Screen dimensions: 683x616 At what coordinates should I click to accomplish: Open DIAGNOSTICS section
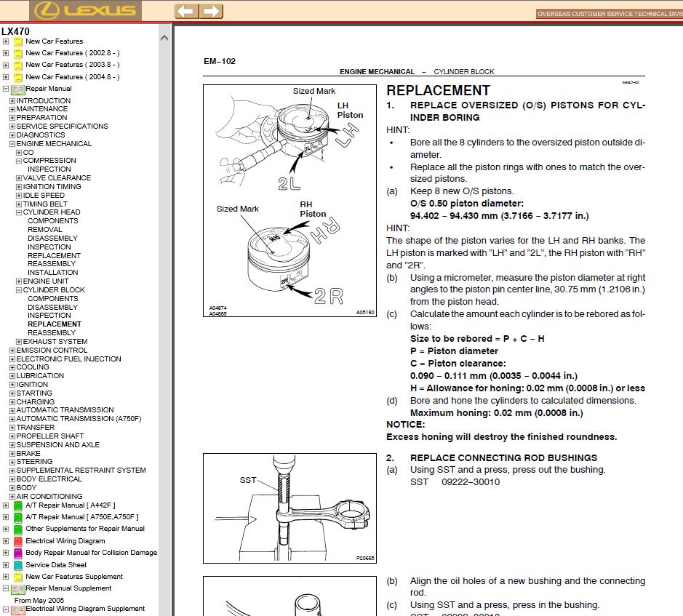41,135
